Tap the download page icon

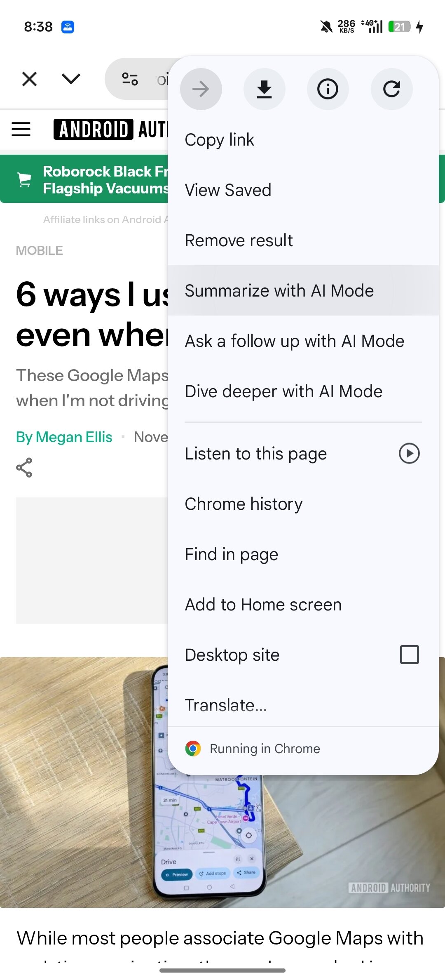pos(265,89)
